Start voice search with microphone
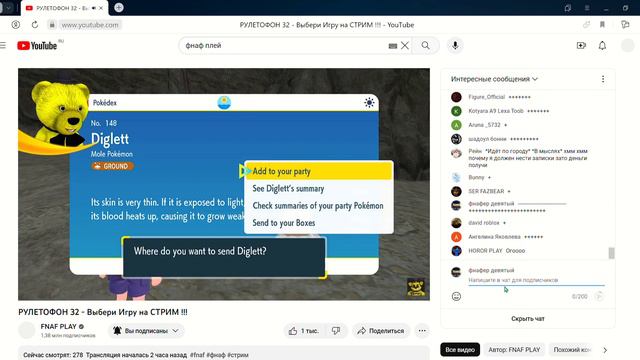This screenshot has width=640, height=360. coord(455,46)
